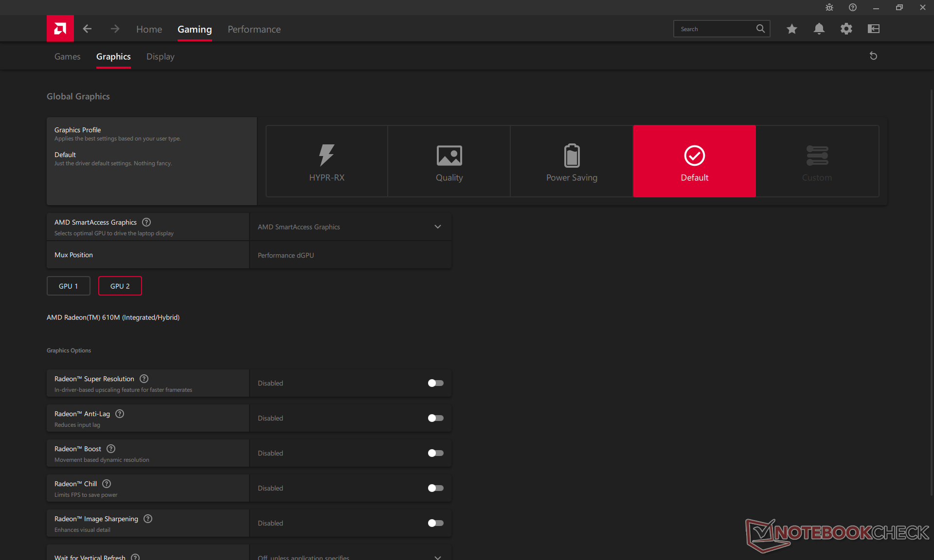
Task: Toggle Radeon Chill on
Action: tap(435, 488)
